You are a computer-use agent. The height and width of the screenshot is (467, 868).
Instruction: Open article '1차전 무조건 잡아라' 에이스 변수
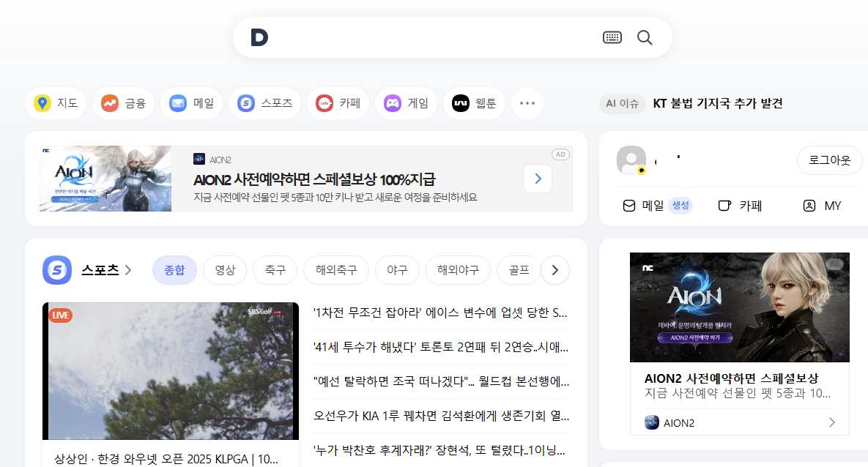[440, 313]
